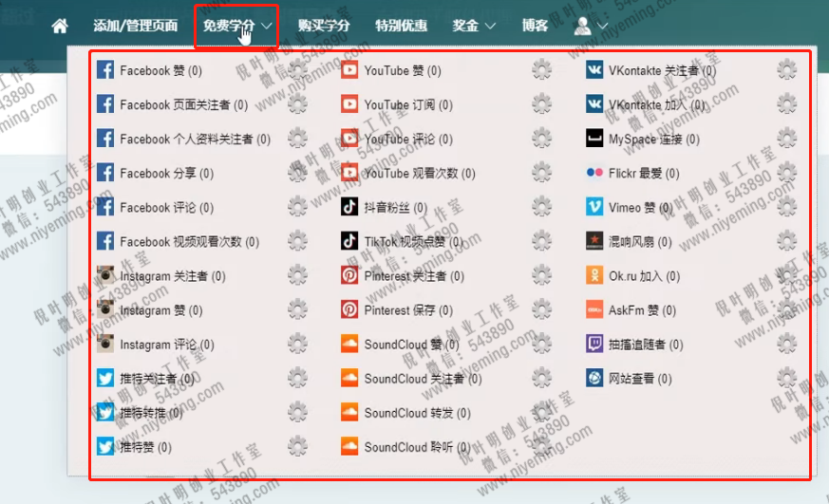Viewport: 829px width, 504px height.
Task: Open gear settings for 网站查看
Action: pos(786,379)
